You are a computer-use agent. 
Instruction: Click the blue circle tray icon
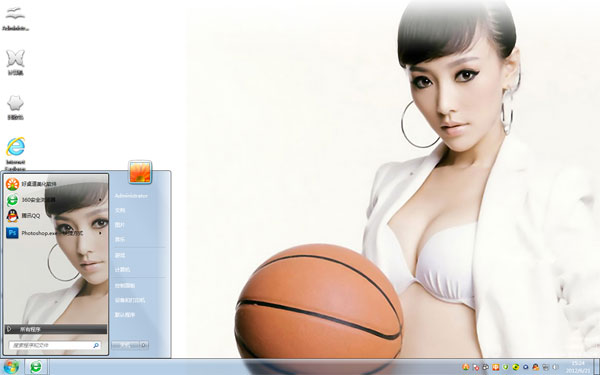coord(525,367)
